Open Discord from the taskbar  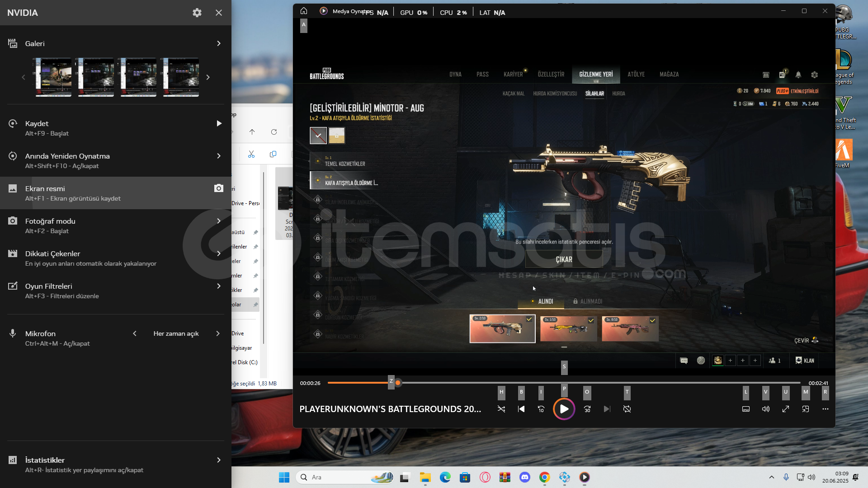pos(525,477)
